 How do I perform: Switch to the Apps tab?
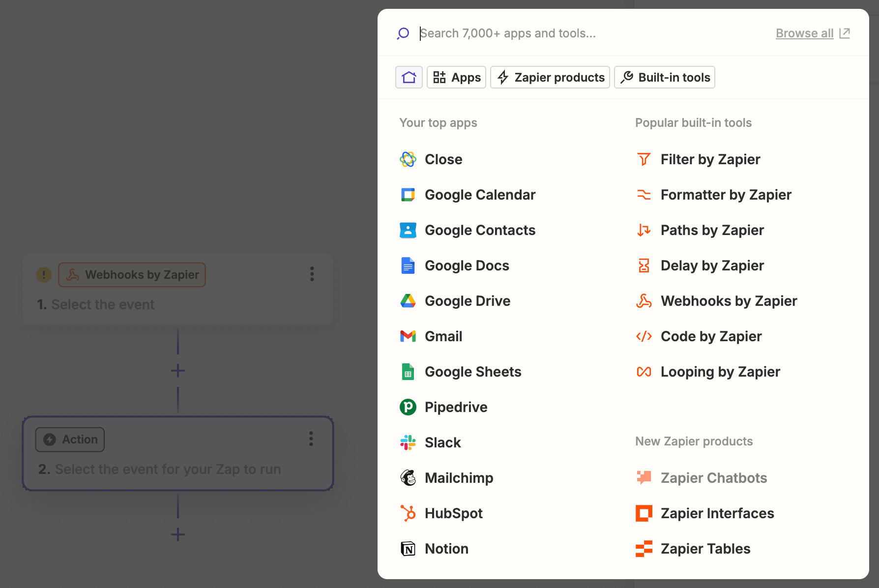456,77
